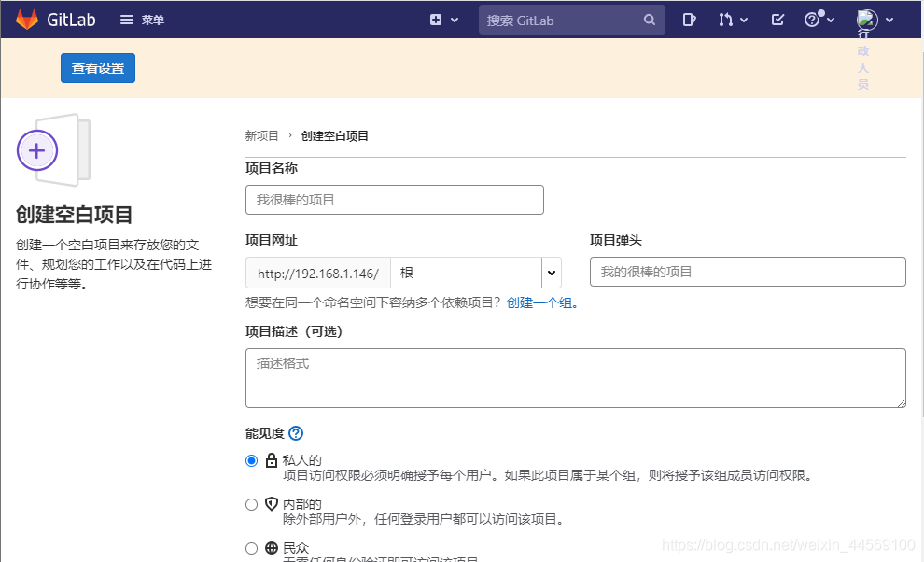Focus the 项目名称 input field
Image resolution: width=924 pixels, height=562 pixels.
[x=394, y=200]
